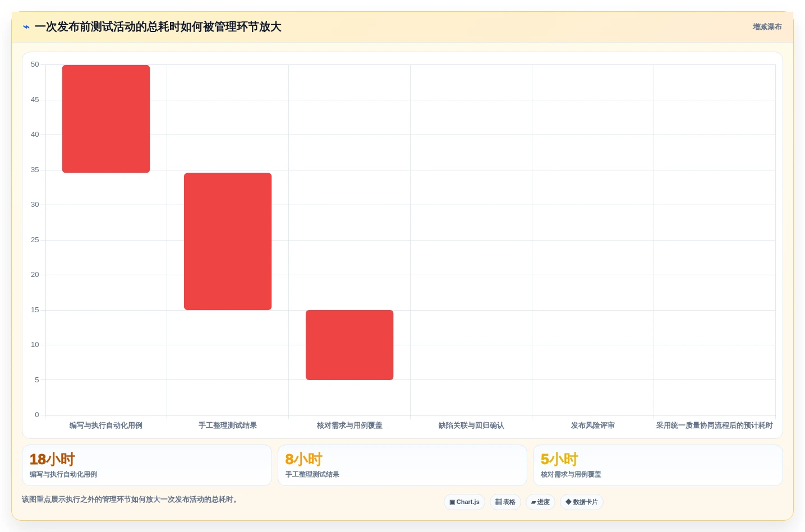Viewport: 805px width, 532px height.
Task: Click the y-axis value 45
Action: [x=35, y=100]
